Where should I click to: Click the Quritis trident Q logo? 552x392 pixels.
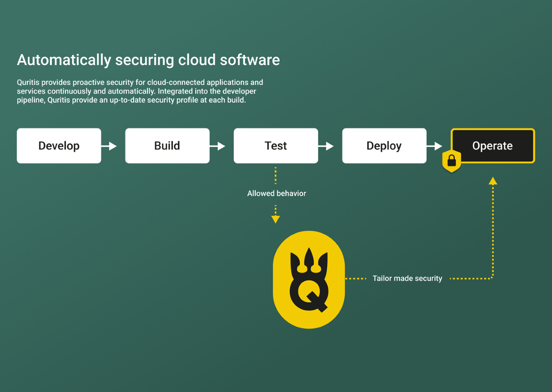tap(309, 280)
